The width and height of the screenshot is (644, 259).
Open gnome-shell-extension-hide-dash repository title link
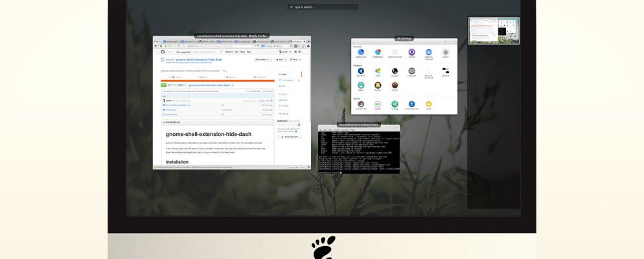199,60
